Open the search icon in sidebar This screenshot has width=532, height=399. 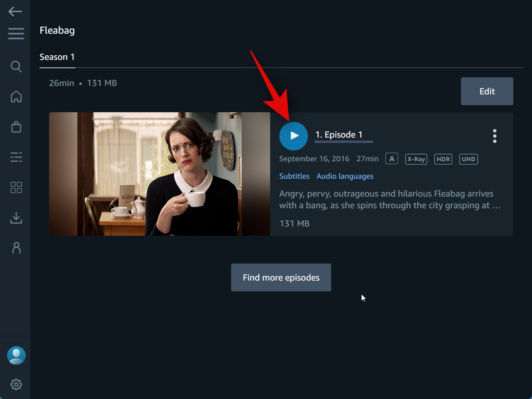pos(16,66)
